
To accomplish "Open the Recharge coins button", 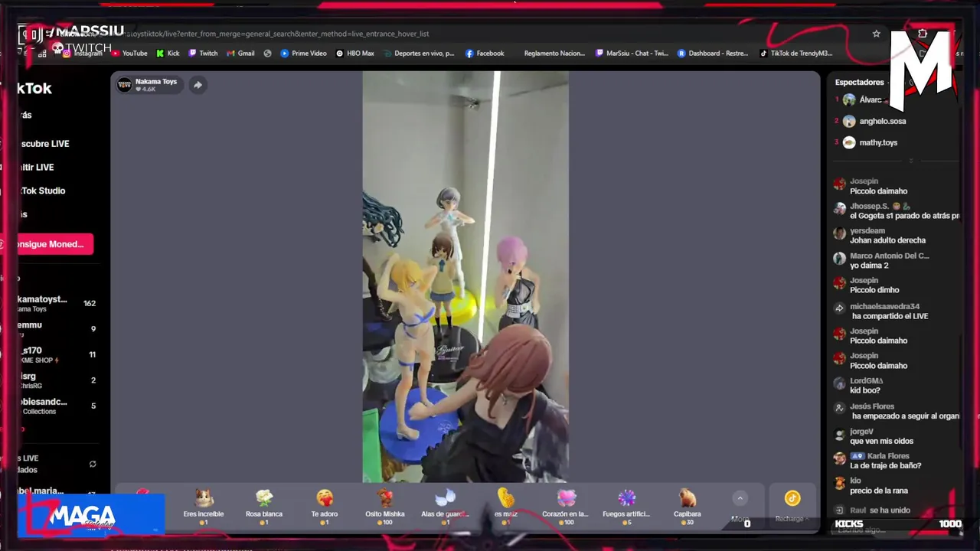I will pos(792,506).
